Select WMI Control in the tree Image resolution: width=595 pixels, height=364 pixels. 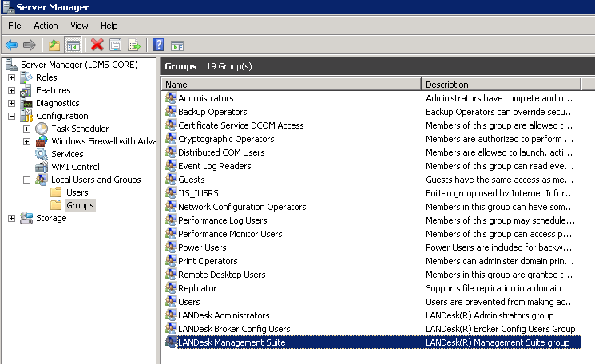[x=75, y=167]
